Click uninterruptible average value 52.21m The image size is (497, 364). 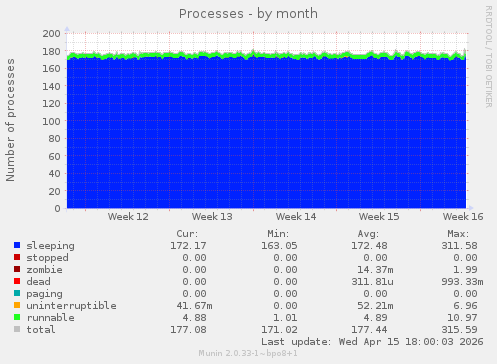tap(375, 306)
